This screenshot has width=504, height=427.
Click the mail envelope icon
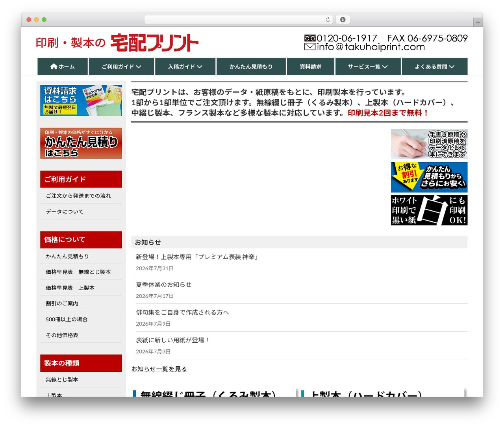(310, 47)
